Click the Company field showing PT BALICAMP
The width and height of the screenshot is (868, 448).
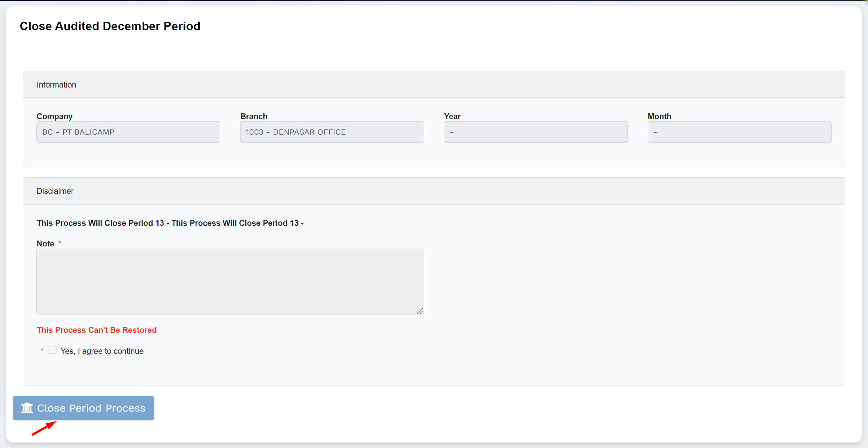tap(128, 132)
